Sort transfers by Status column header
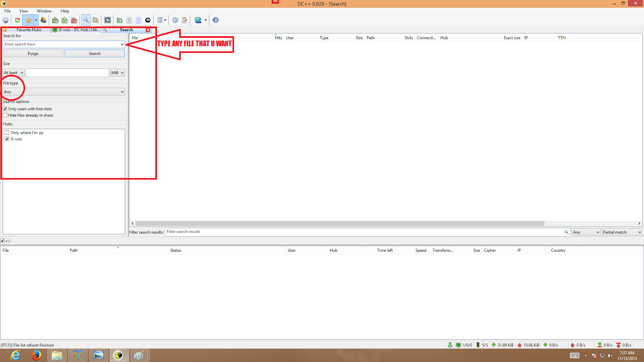 (227, 250)
